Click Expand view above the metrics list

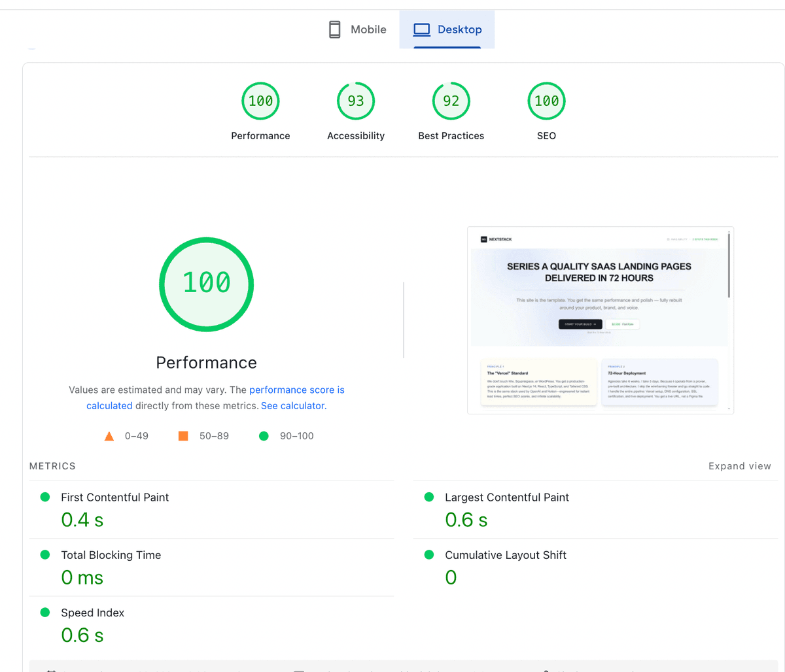coord(740,465)
